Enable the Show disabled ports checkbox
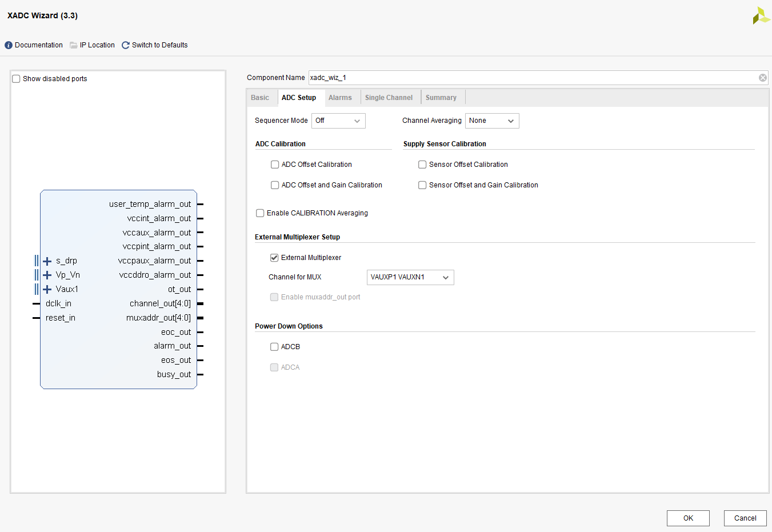 [17, 79]
